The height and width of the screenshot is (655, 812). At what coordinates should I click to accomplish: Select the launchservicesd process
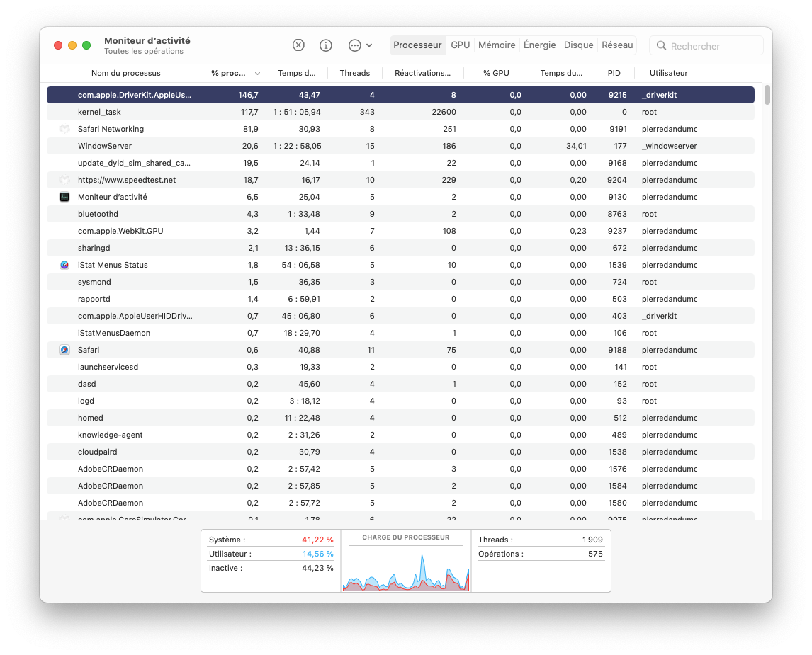click(400, 368)
